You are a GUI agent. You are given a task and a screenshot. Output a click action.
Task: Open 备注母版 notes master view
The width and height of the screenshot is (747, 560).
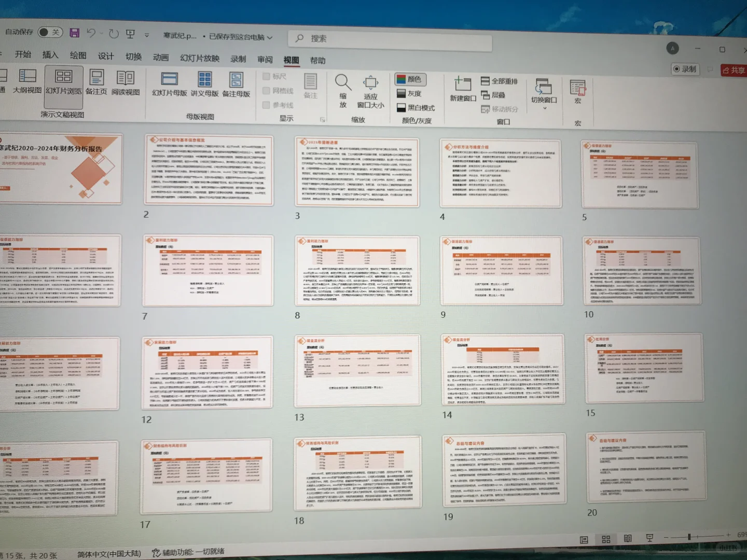click(236, 85)
